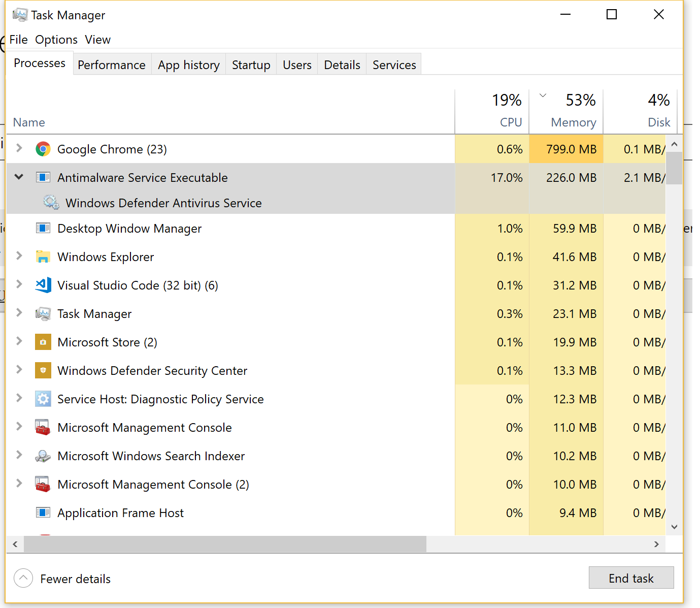Switch to the Users tab
The height and width of the screenshot is (608, 700).
point(297,65)
